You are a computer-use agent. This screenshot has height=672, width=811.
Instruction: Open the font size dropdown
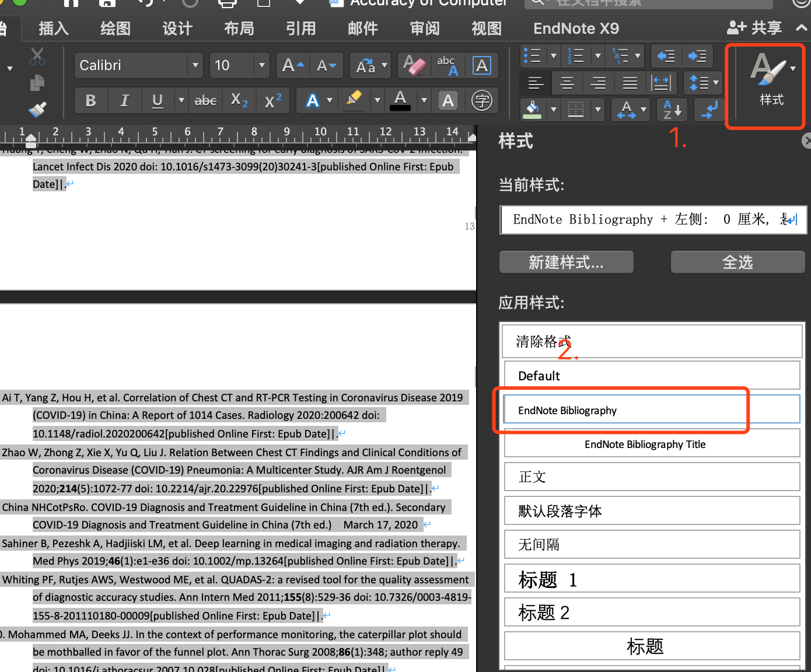tap(261, 65)
